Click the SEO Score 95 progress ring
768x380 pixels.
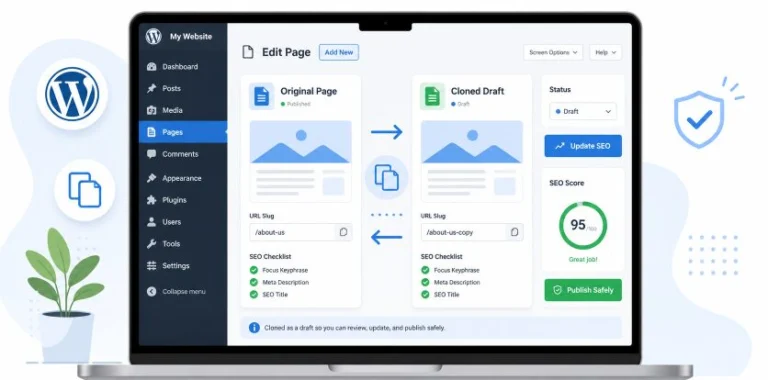583,225
